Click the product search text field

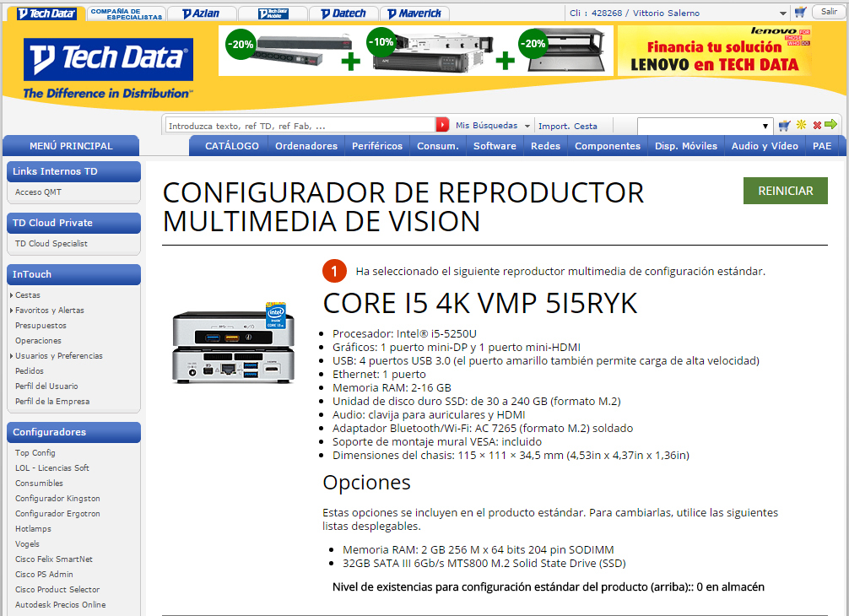click(x=300, y=126)
